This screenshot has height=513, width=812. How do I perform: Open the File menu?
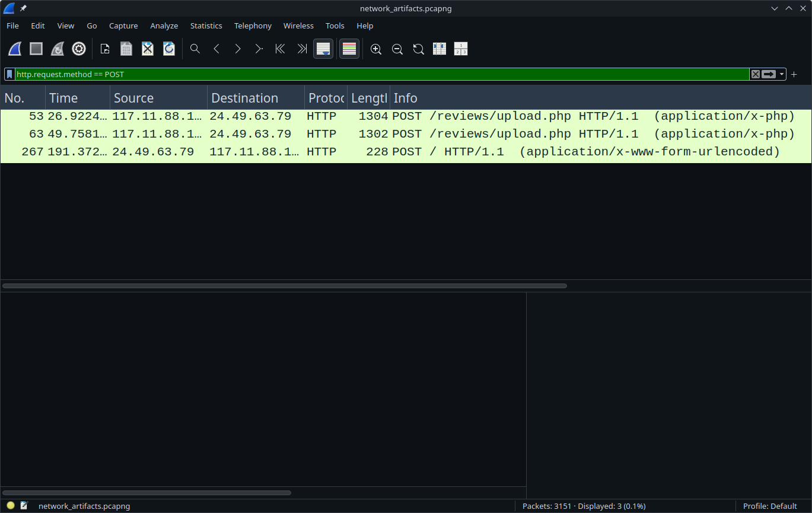(12, 26)
